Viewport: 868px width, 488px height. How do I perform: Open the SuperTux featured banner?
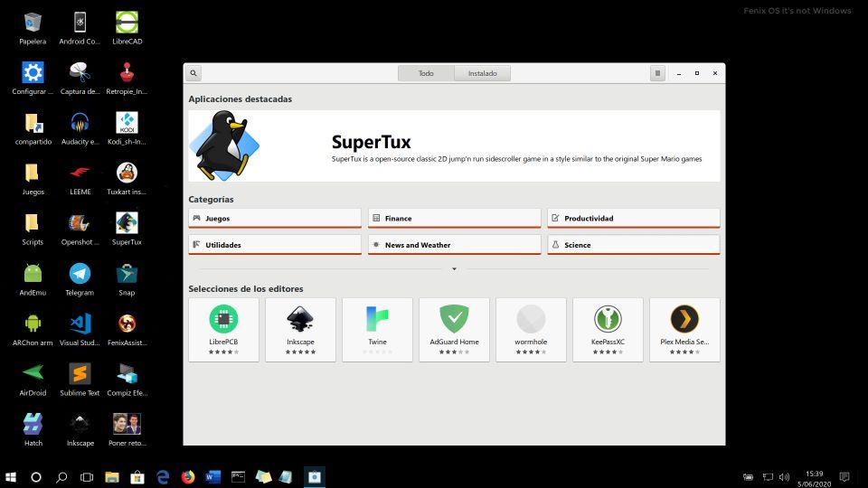click(x=454, y=146)
